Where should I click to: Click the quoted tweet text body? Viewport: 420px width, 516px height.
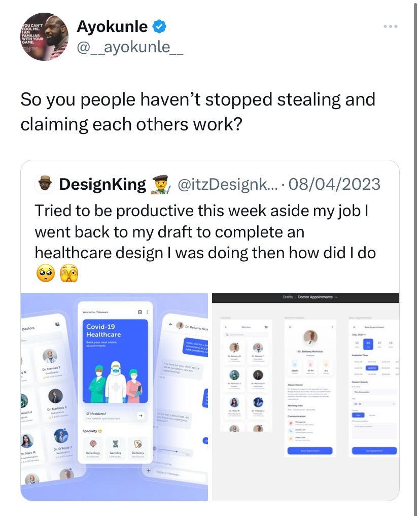tap(205, 242)
